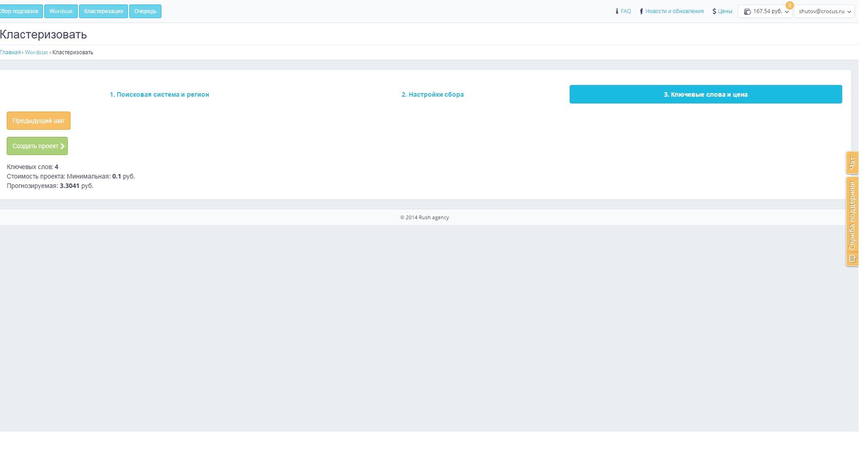
Task: Open the Wordstat section
Action: pyautogui.click(x=61, y=11)
